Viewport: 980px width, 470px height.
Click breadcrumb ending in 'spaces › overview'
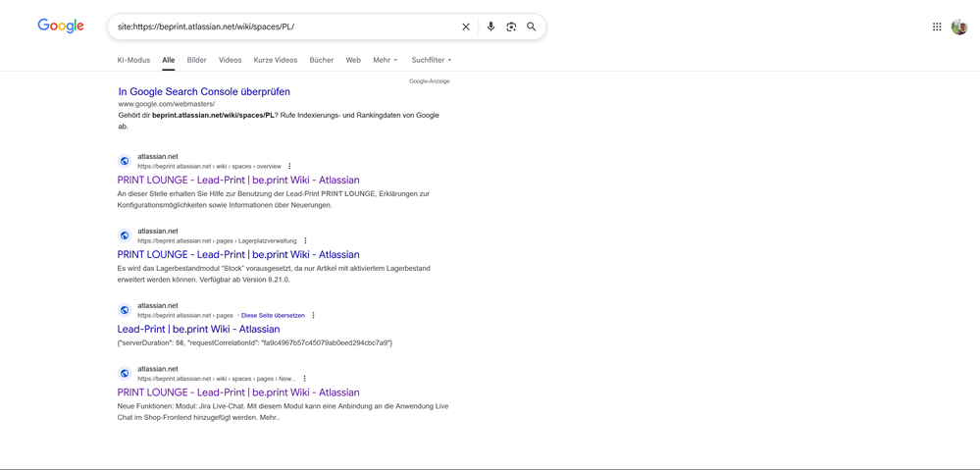coord(209,166)
